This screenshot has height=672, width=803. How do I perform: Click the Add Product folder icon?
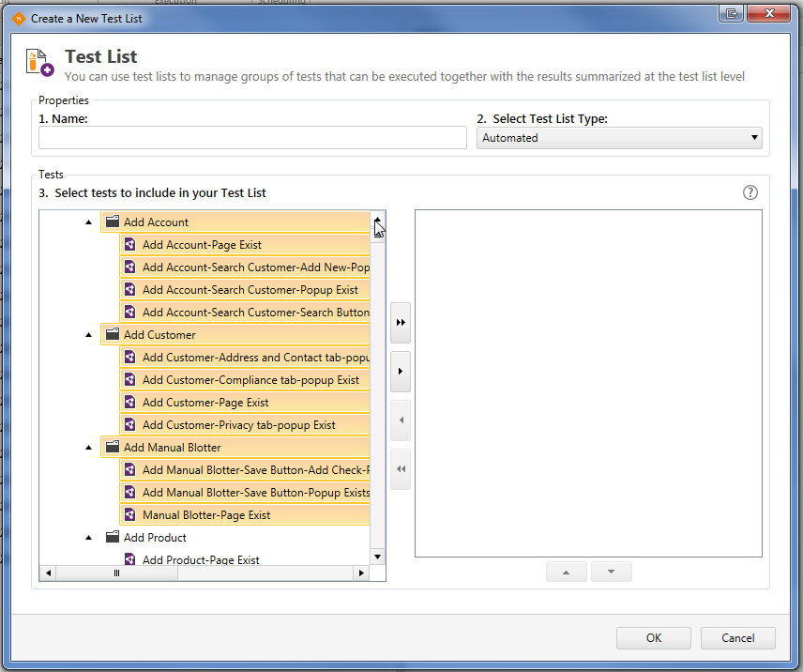(x=113, y=538)
